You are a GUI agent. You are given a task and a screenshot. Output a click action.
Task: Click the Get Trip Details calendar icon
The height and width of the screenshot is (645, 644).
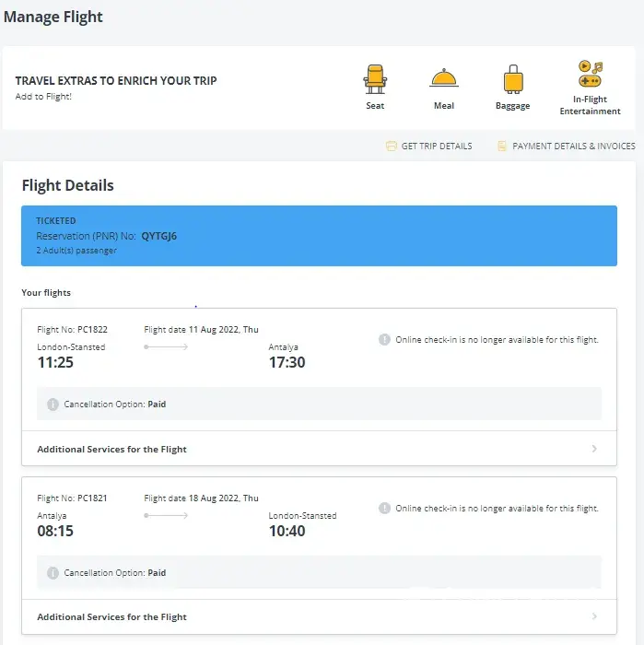tap(392, 147)
